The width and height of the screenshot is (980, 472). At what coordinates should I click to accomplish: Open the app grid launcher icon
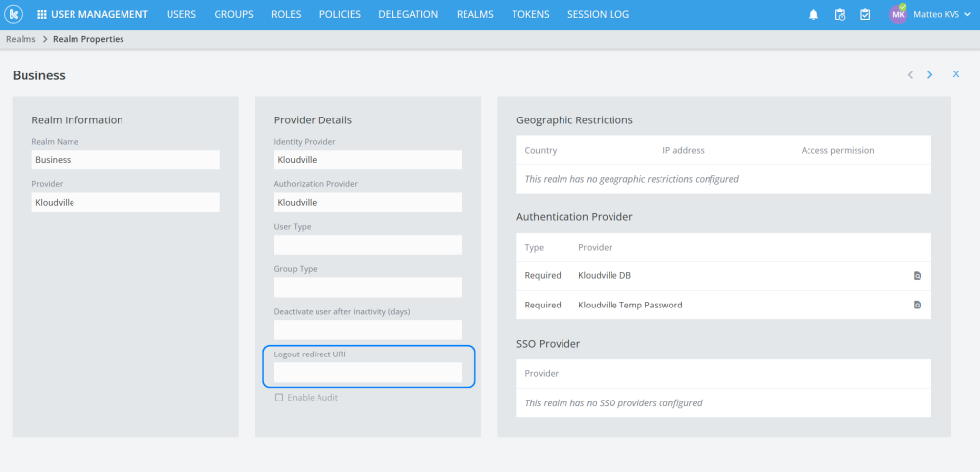click(x=42, y=15)
